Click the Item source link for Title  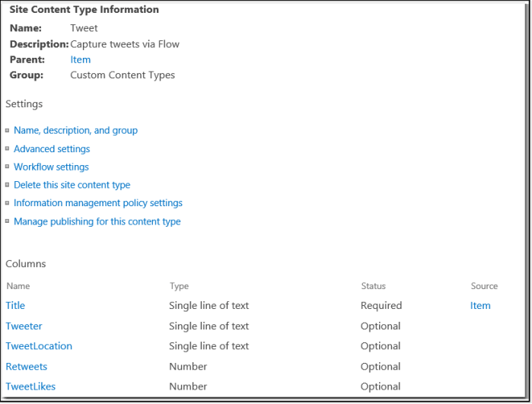pyautogui.click(x=480, y=305)
